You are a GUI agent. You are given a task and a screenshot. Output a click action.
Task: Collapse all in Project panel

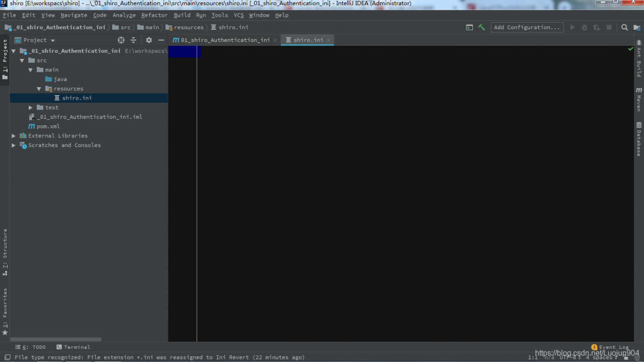click(x=133, y=40)
